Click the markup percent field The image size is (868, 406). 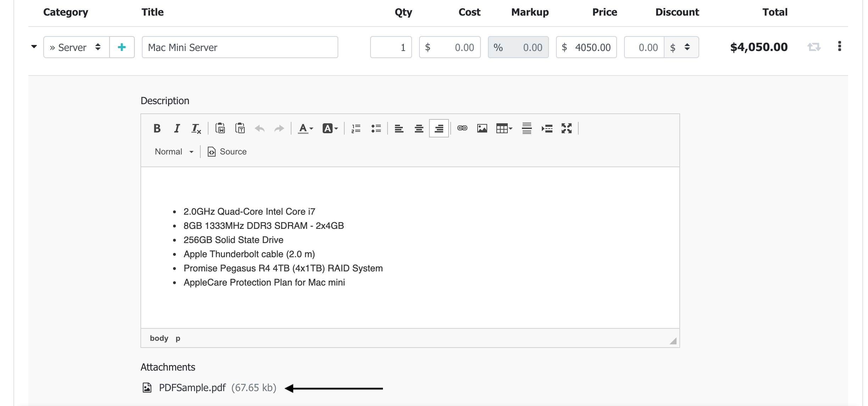point(518,47)
